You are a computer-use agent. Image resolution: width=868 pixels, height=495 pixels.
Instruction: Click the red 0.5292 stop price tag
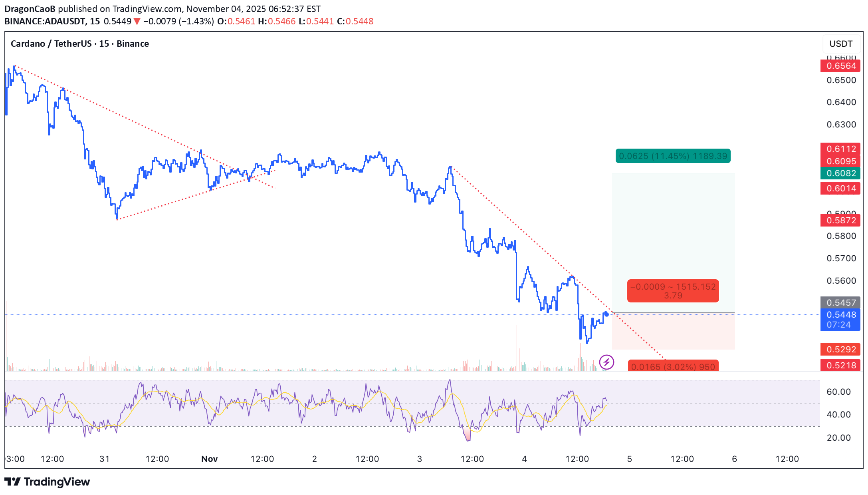coord(840,350)
